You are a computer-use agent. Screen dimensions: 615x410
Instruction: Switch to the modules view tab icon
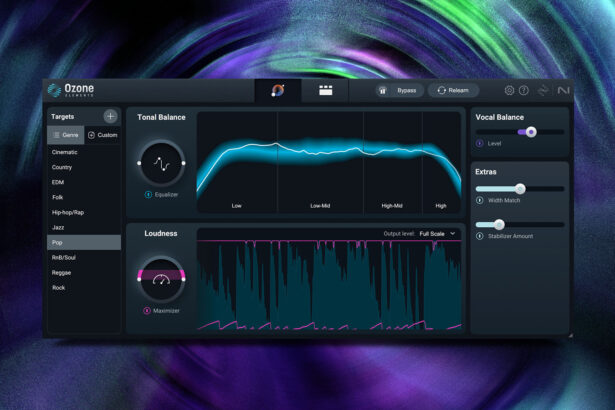click(325, 91)
